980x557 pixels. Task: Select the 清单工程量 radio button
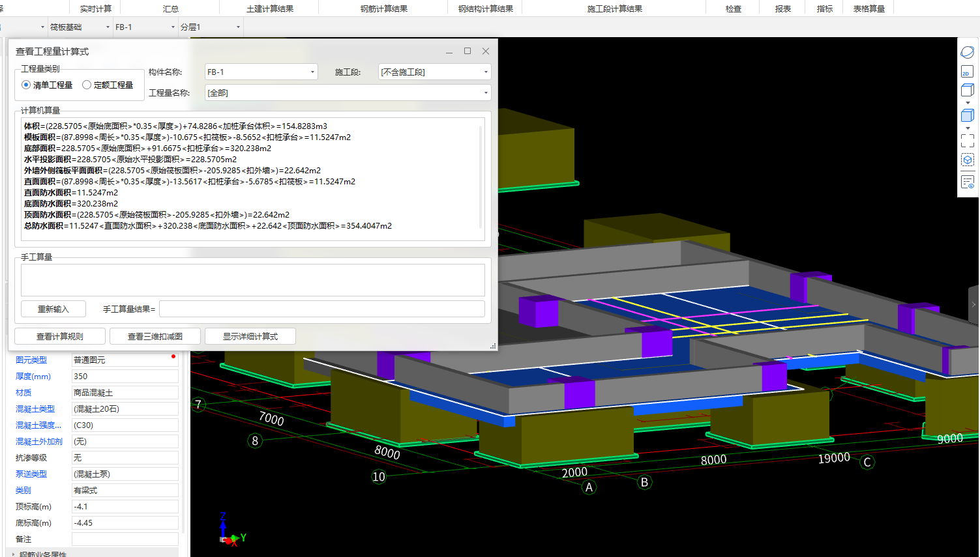(x=26, y=85)
